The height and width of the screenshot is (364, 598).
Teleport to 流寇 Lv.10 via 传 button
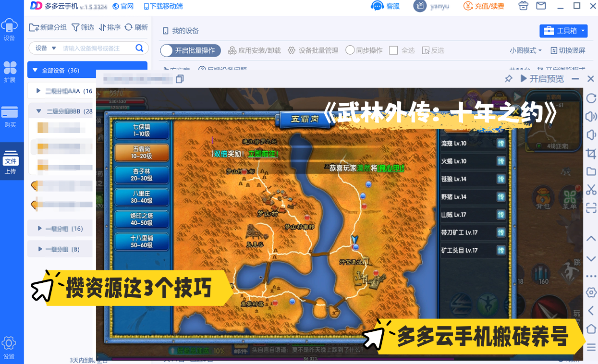coord(501,143)
